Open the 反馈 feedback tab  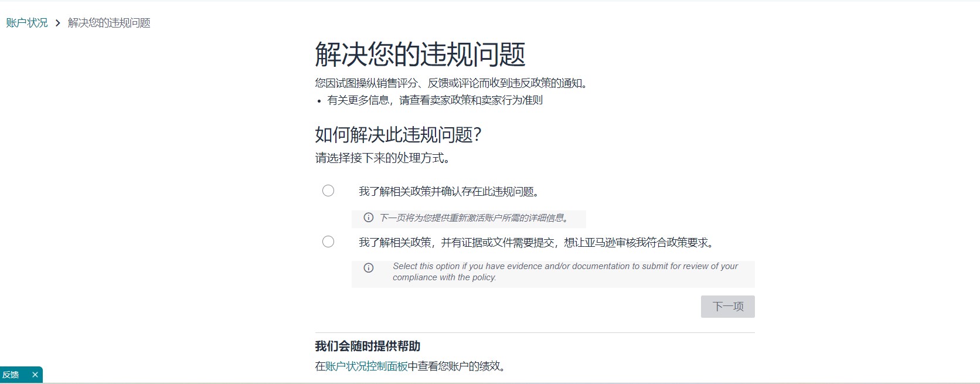tap(11, 375)
